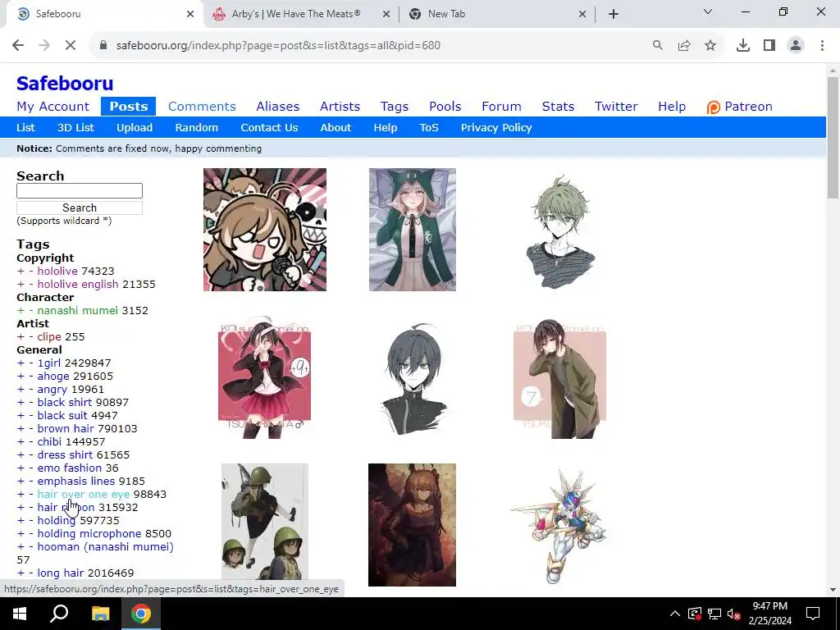Click the Chrome taskbar icon
Image resolution: width=840 pixels, height=630 pixels.
(141, 614)
